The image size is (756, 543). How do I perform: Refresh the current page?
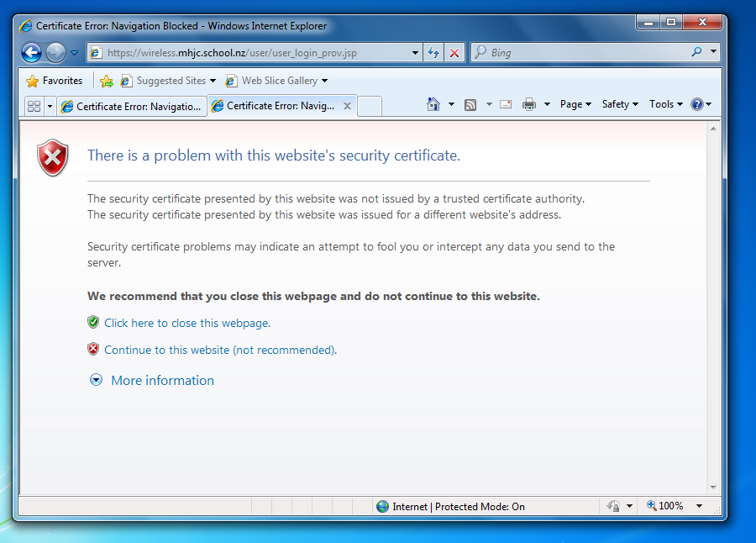433,52
